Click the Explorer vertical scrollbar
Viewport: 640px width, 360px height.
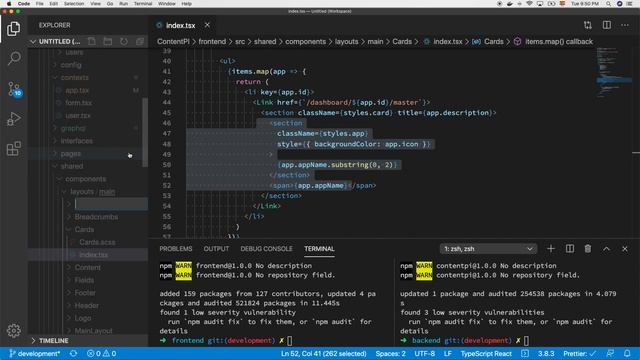coord(145,132)
